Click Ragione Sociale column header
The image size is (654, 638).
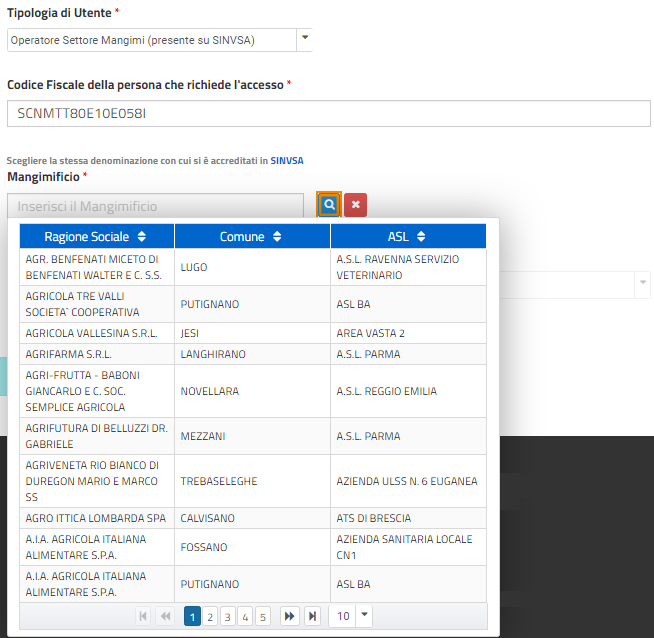coord(97,236)
